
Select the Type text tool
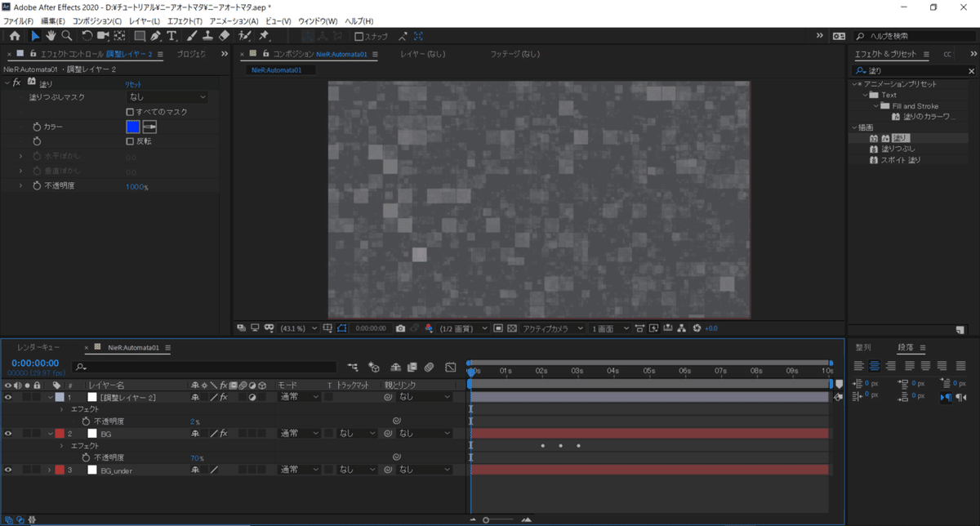tap(171, 36)
